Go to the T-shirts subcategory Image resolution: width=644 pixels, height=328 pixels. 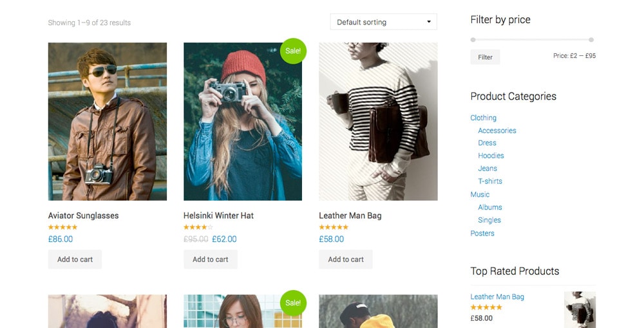pos(490,181)
